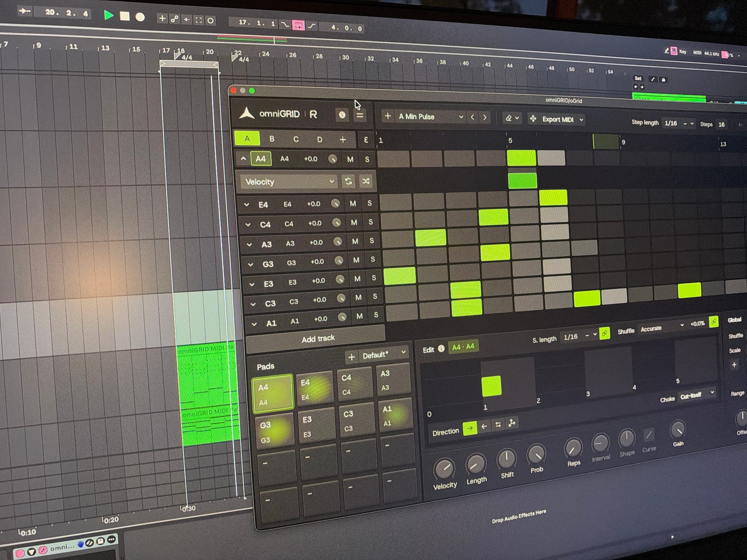This screenshot has width=747, height=560.
Task: Open the Choke Cut-itself dropdown
Action: pos(697,396)
